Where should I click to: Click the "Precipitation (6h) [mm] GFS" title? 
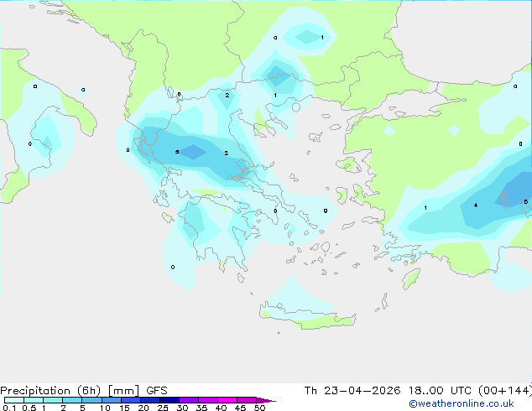pyautogui.click(x=84, y=391)
